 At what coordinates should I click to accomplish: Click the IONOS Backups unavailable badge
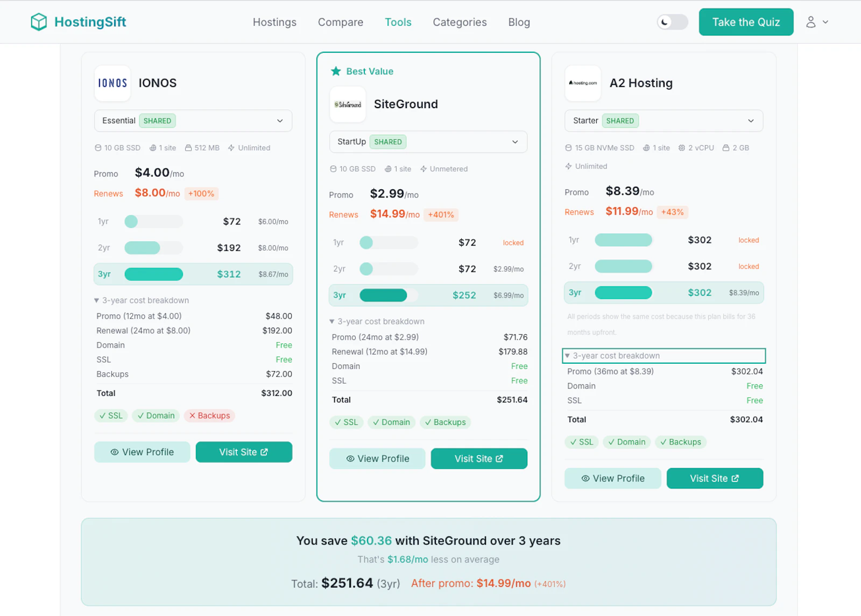(209, 415)
